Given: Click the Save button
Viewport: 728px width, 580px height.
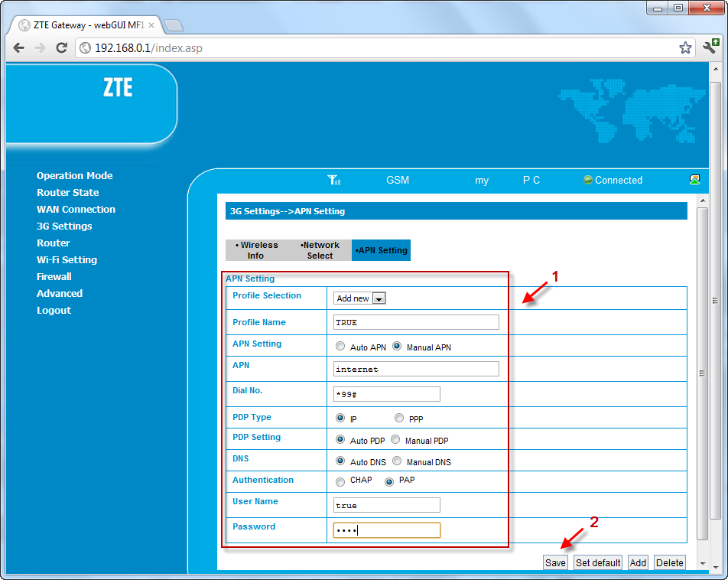Looking at the screenshot, I should (x=555, y=562).
